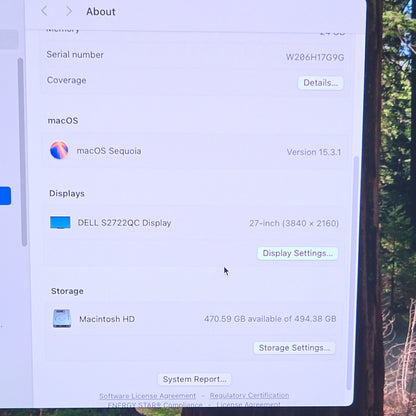Click the About title in header
Image resolution: width=416 pixels, height=416 pixels.
(x=101, y=12)
